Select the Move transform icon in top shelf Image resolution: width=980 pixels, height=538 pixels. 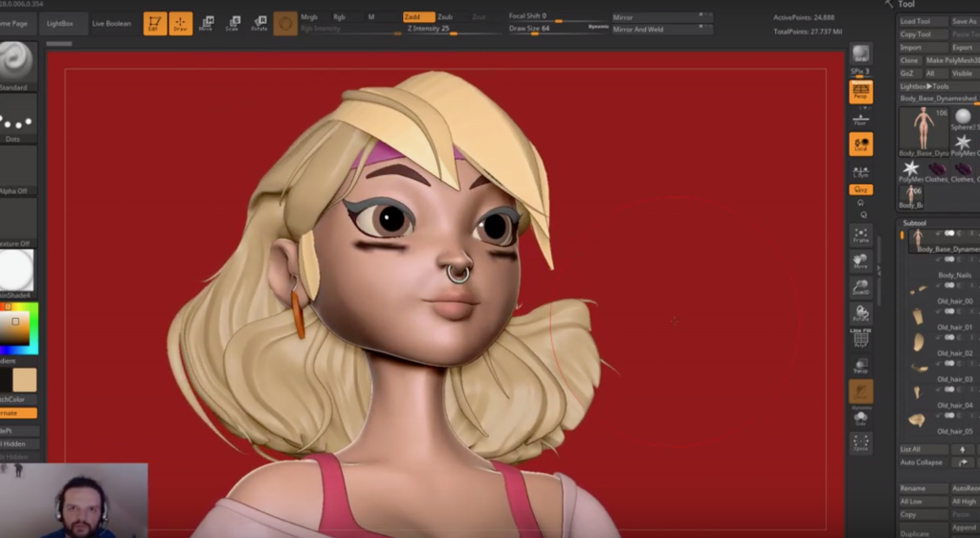click(x=207, y=24)
